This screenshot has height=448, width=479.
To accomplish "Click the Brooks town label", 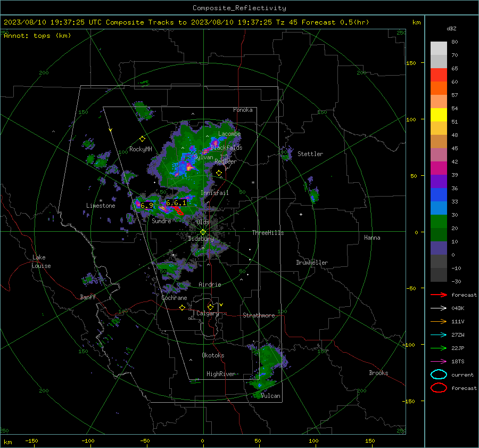I will (x=378, y=373).
